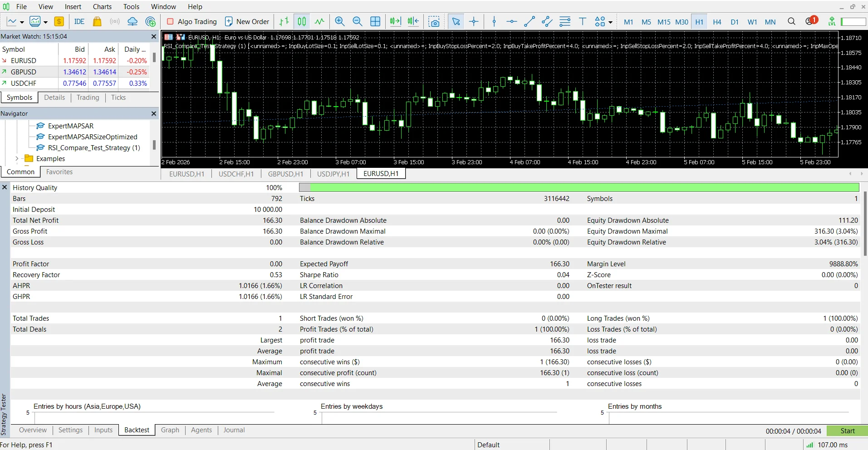Select RSI_Compare_Test_Strategy (1) expert
Image resolution: width=868 pixels, height=450 pixels.
pos(94,148)
